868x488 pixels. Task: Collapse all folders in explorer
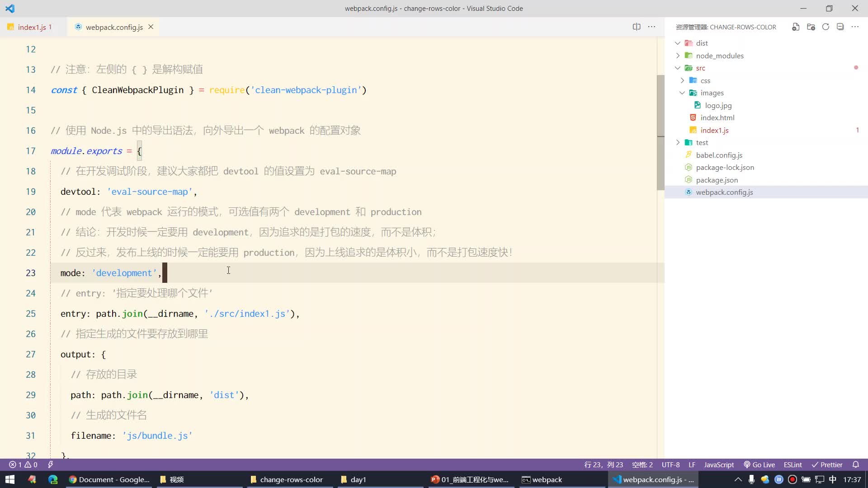[840, 27]
